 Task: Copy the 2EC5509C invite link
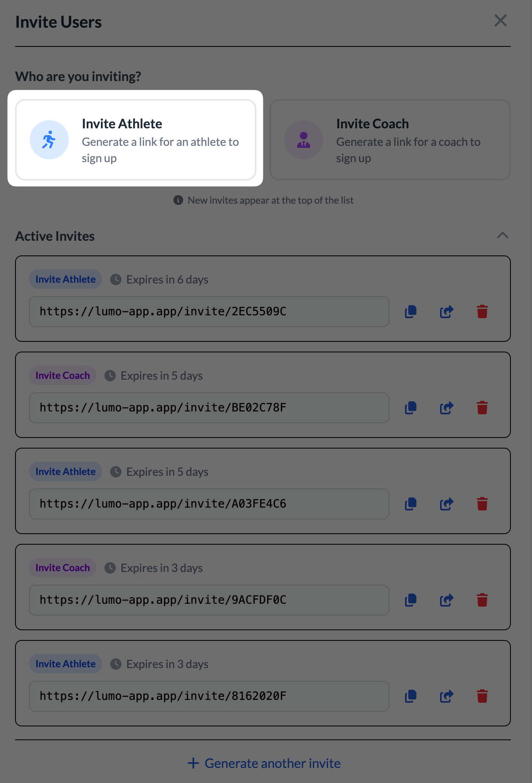click(x=411, y=312)
